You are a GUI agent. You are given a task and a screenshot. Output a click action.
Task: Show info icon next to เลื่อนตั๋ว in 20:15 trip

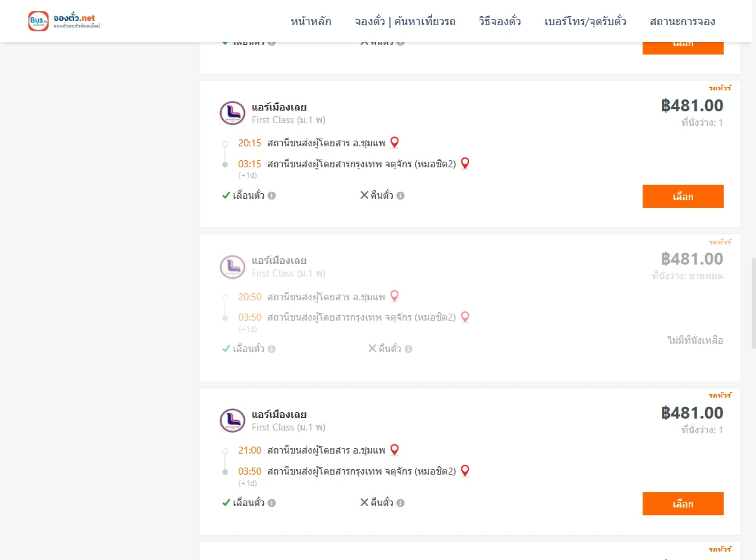(272, 195)
